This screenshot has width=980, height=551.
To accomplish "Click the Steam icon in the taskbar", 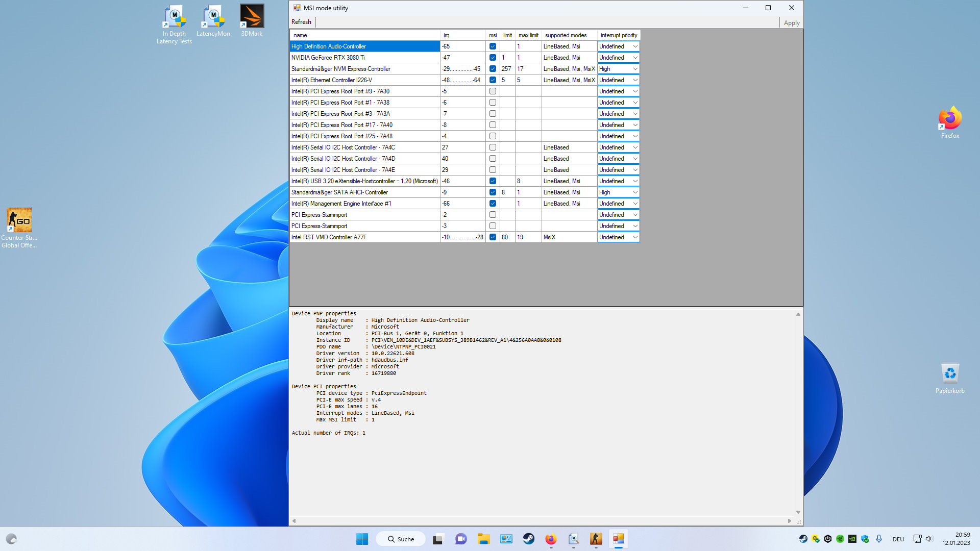I will [528, 539].
